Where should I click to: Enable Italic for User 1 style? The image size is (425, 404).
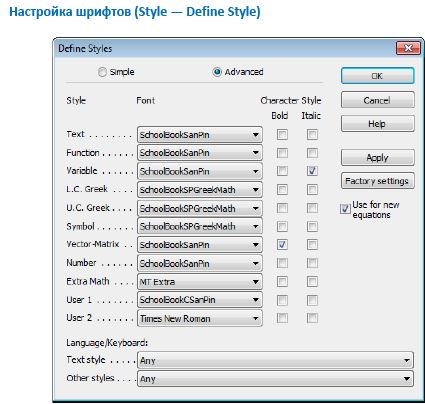(312, 300)
